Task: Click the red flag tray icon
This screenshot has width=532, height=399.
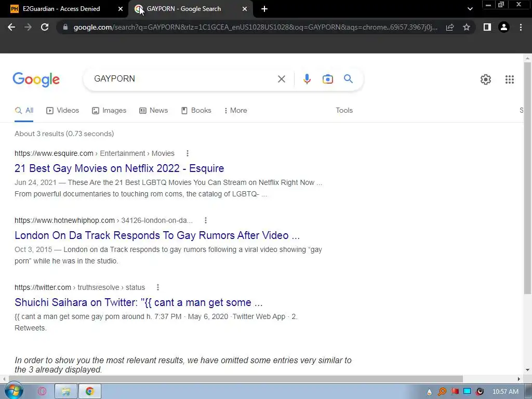Action: tap(455, 392)
